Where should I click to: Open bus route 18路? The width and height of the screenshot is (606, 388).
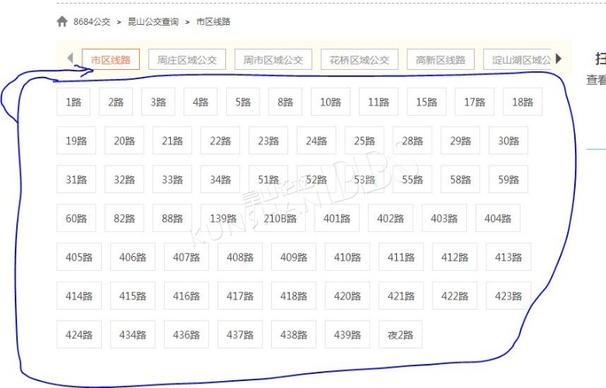pos(523,102)
